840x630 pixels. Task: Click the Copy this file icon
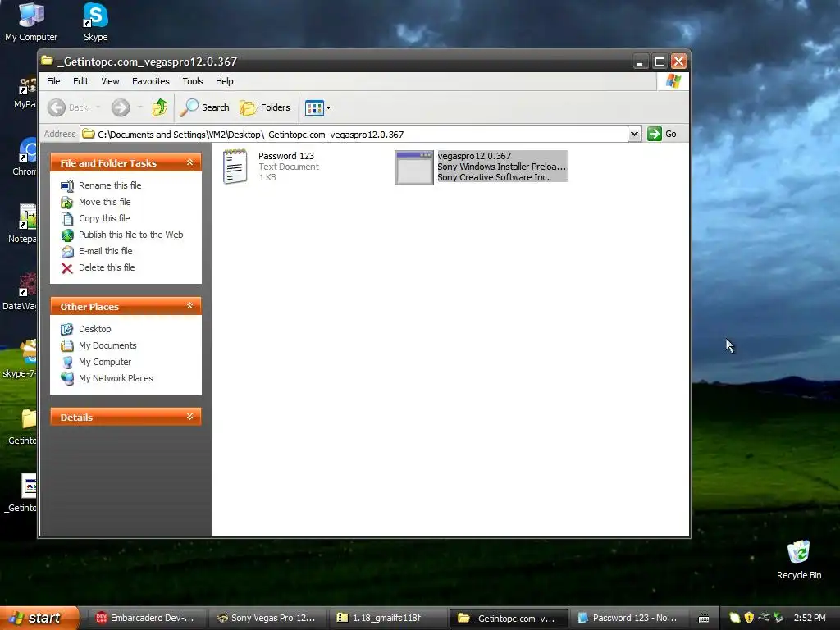(x=67, y=218)
